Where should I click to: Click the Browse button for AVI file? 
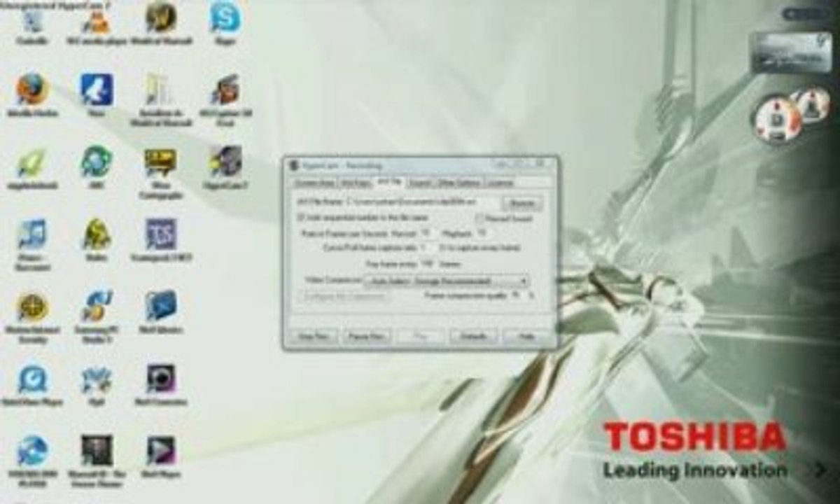coord(522,203)
